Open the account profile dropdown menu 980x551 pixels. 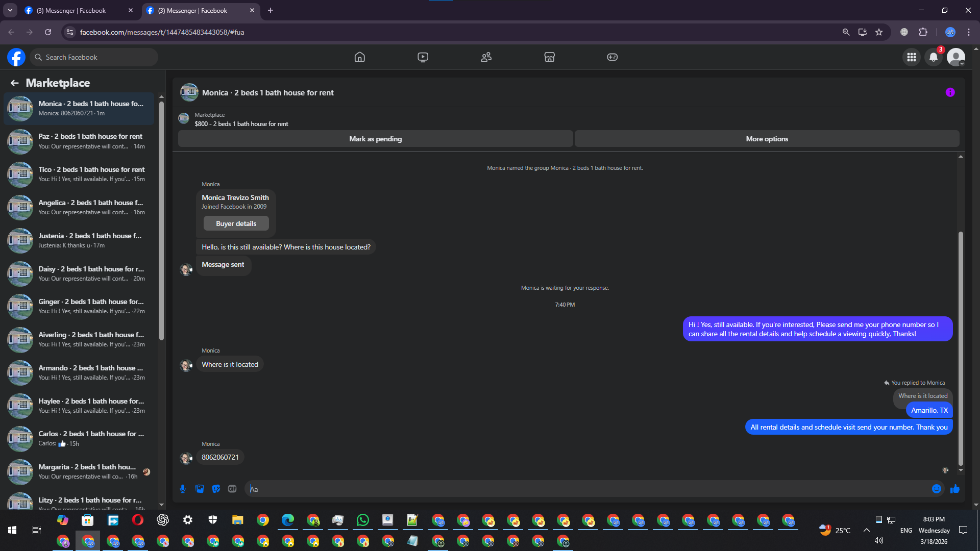[956, 57]
